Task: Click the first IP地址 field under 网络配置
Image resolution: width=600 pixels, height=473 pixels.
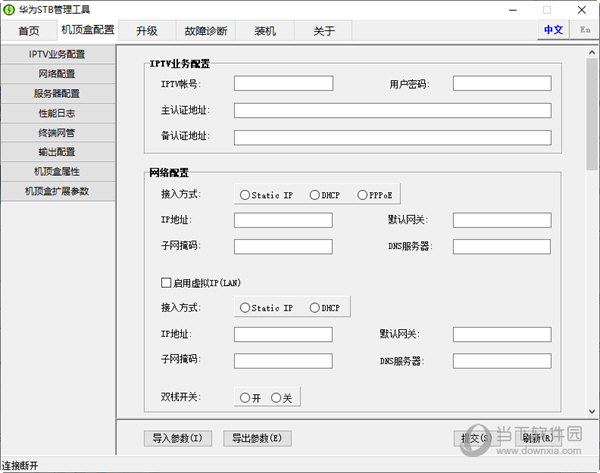Action: [x=283, y=220]
